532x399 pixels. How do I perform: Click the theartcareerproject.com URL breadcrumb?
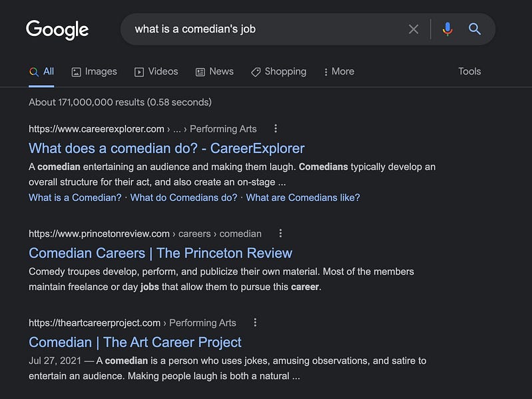click(133, 323)
